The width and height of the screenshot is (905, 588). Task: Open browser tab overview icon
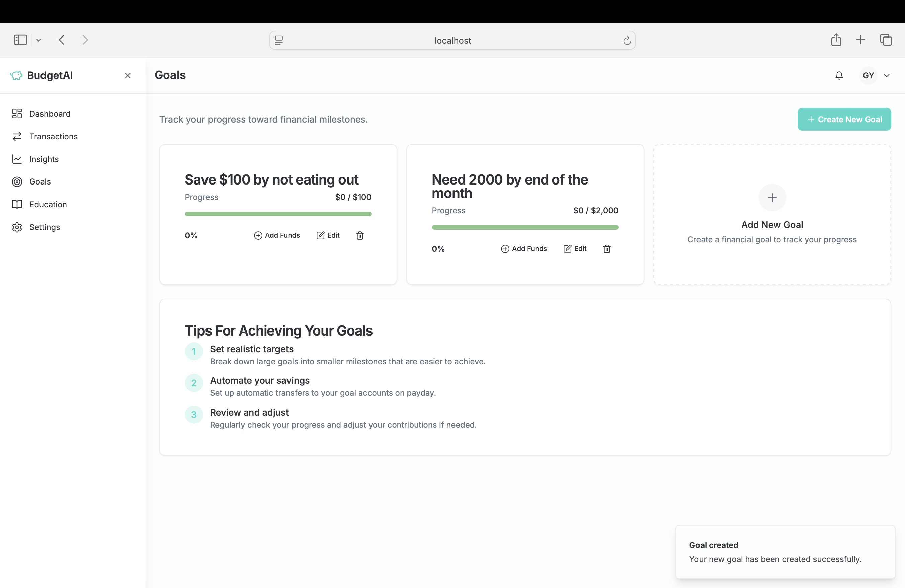coord(886,40)
